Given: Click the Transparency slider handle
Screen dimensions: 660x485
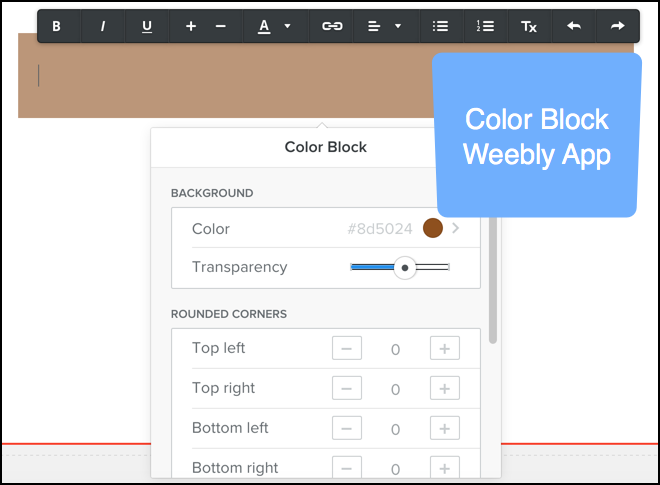Looking at the screenshot, I should [405, 268].
